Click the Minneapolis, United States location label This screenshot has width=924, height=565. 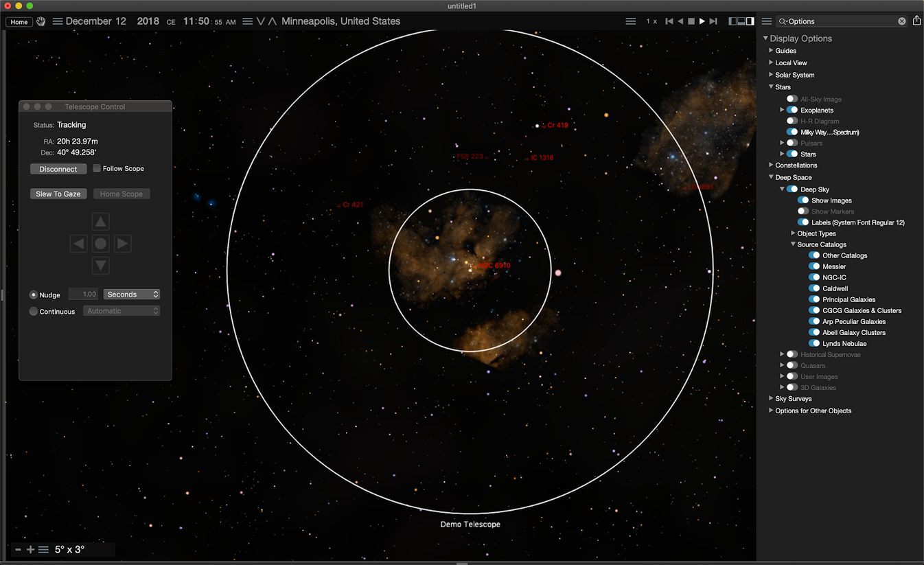(340, 21)
